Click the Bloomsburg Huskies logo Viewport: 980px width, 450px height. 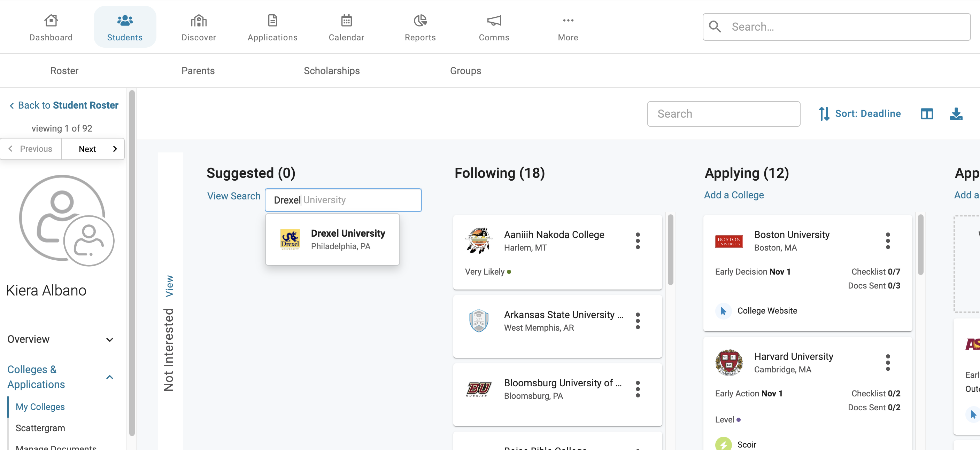tap(479, 389)
